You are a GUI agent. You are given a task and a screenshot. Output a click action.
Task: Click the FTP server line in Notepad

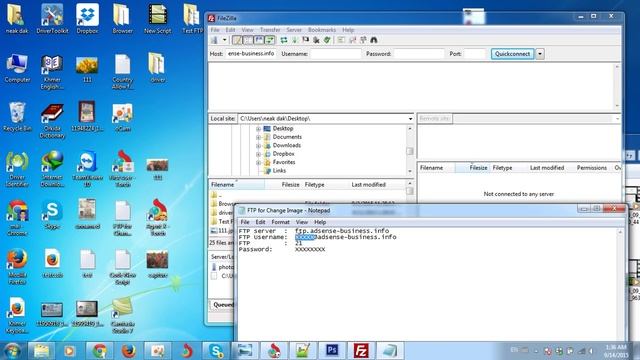coord(314,231)
